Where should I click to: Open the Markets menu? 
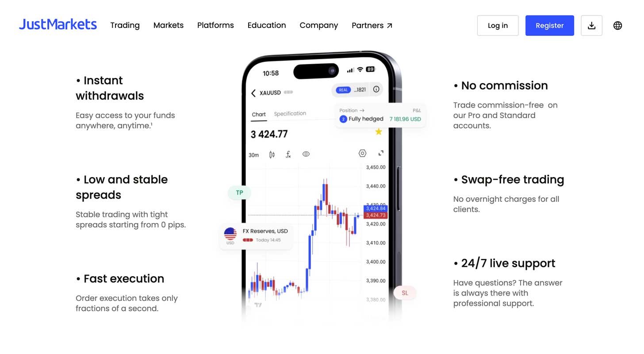(x=168, y=25)
